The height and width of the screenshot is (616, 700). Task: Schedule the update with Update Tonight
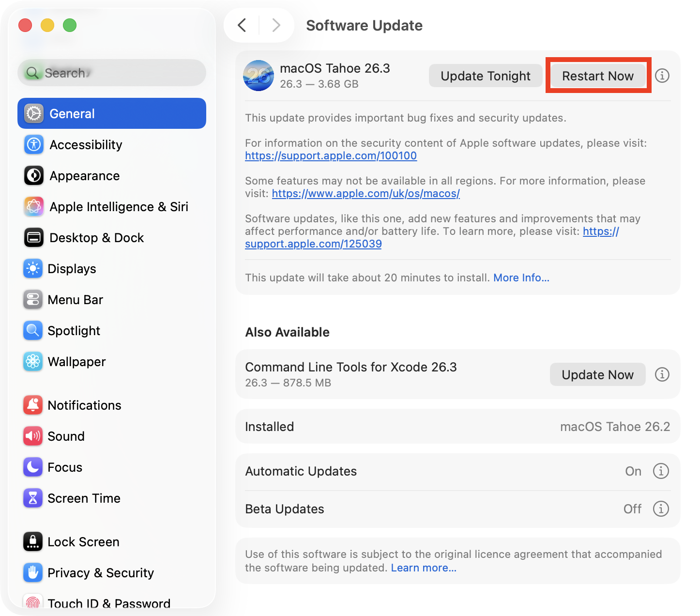[x=485, y=76]
